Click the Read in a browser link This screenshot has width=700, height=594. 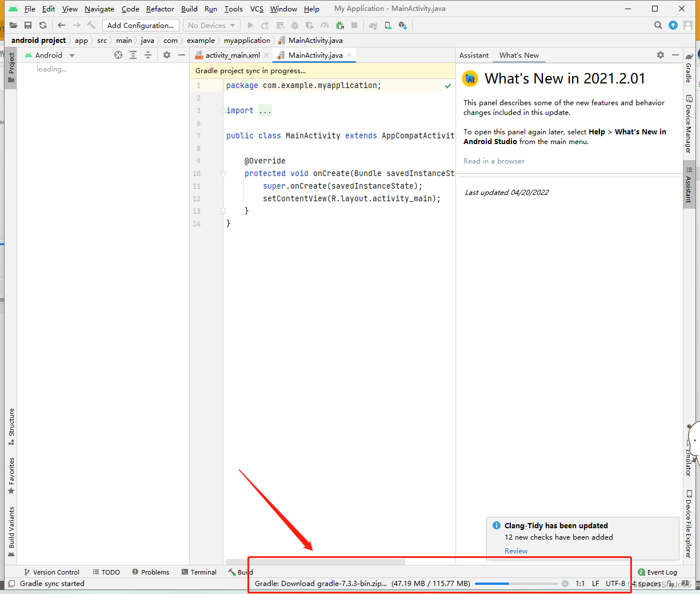(x=494, y=161)
